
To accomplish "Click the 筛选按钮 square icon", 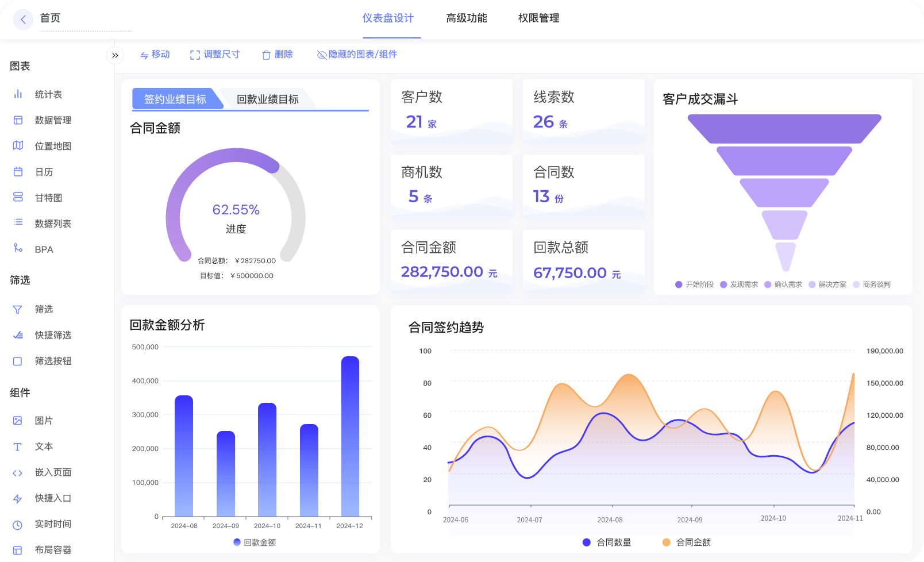I will pos(18,361).
